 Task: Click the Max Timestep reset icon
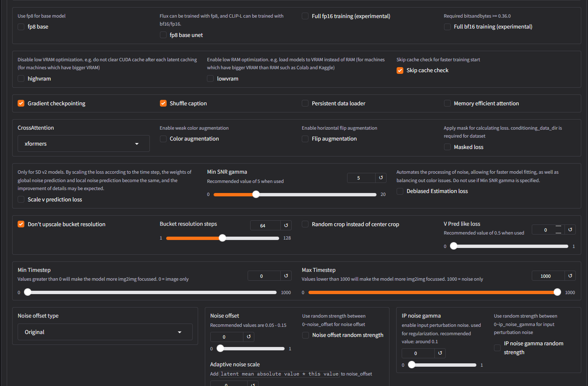pyautogui.click(x=570, y=276)
